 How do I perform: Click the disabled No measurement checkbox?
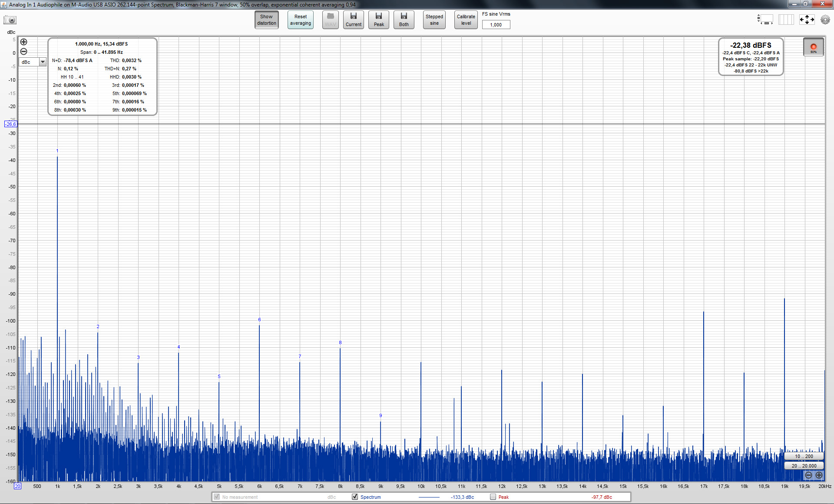point(217,497)
